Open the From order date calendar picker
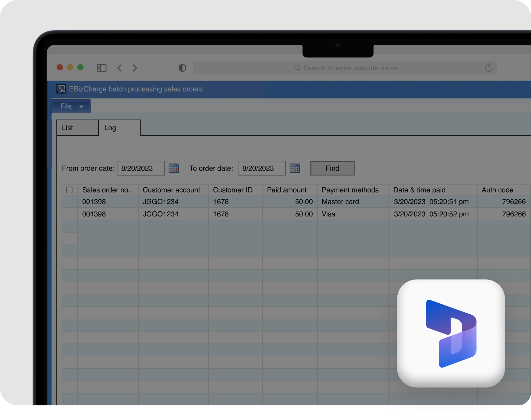Screen dimensions: 531x420 174,168
